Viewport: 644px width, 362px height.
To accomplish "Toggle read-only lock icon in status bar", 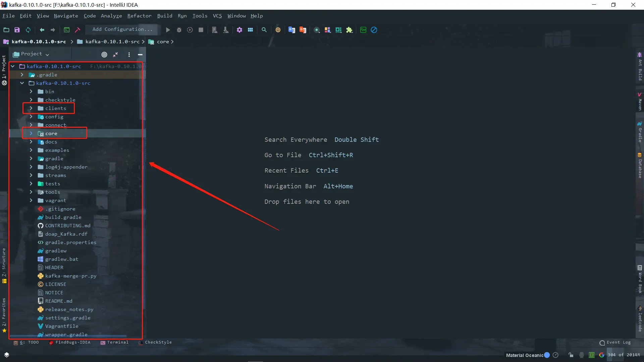I will pos(571,355).
